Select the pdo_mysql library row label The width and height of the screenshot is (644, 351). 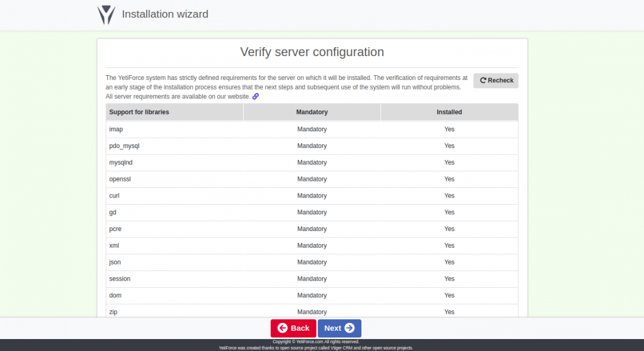point(124,146)
